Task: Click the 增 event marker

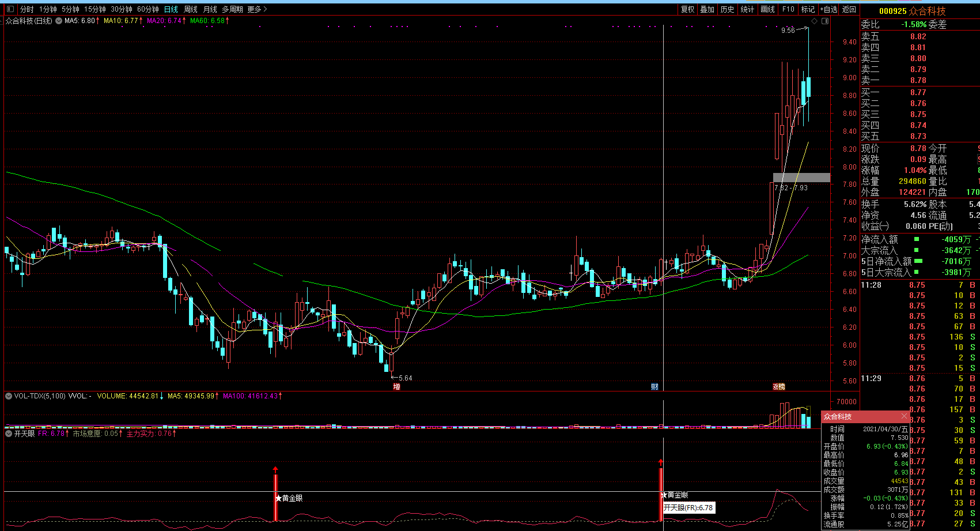Action: (396, 386)
